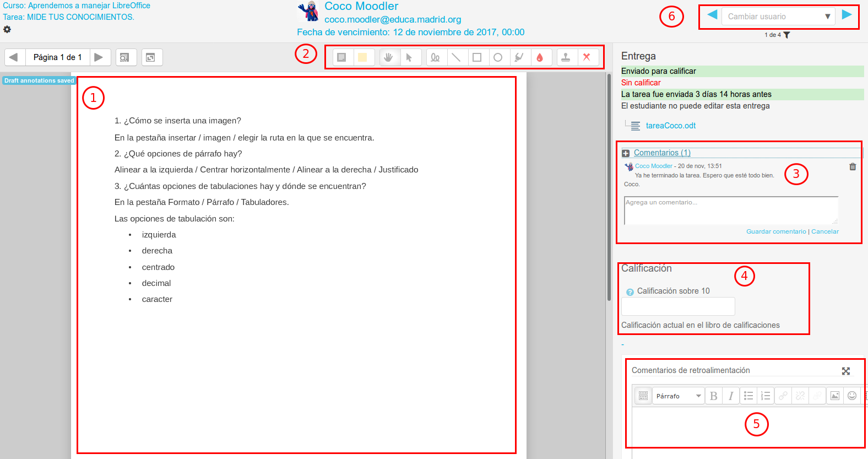Open Coco Moodler profile name
Image resolution: width=868 pixels, height=459 pixels.
pos(361,6)
